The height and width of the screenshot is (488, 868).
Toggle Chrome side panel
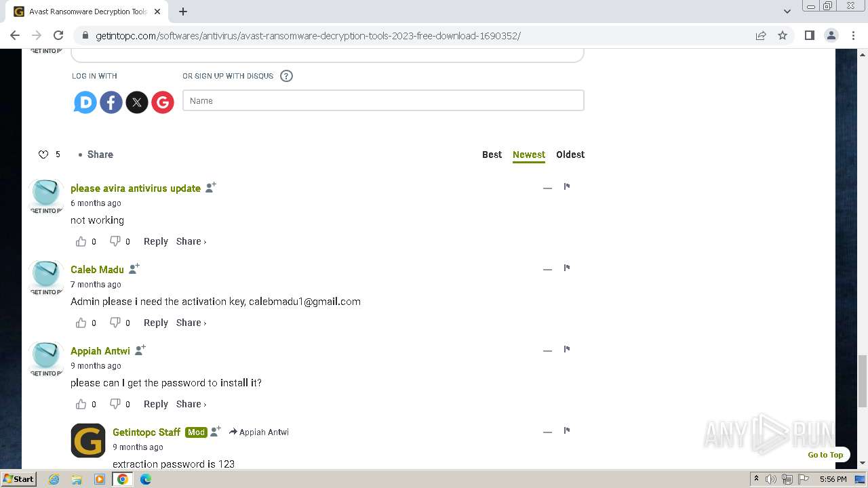point(809,35)
